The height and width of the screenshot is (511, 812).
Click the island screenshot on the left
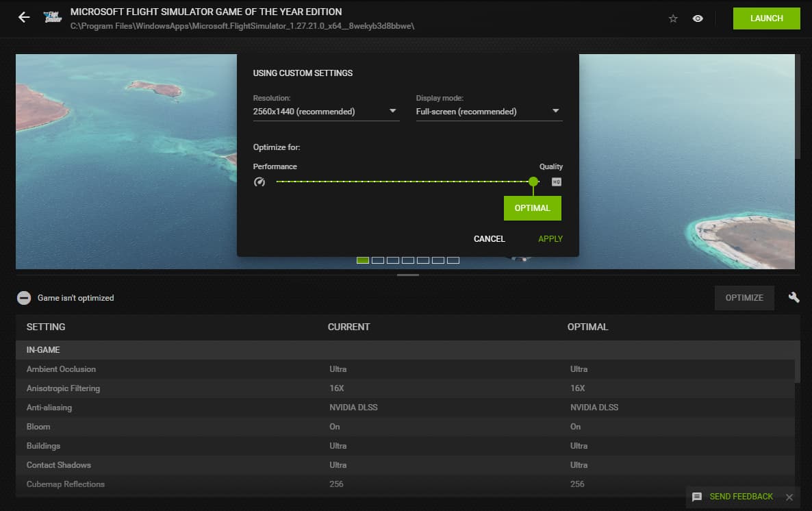[126, 161]
